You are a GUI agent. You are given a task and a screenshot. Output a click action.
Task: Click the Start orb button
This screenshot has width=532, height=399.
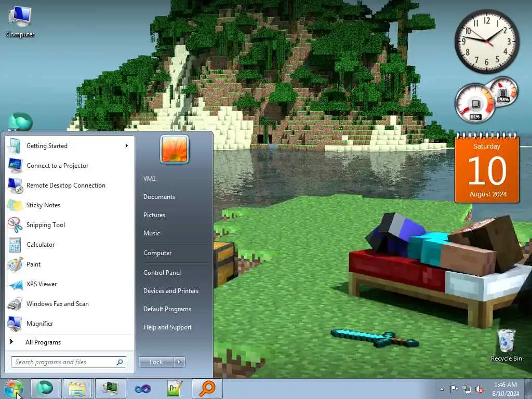coord(14,389)
